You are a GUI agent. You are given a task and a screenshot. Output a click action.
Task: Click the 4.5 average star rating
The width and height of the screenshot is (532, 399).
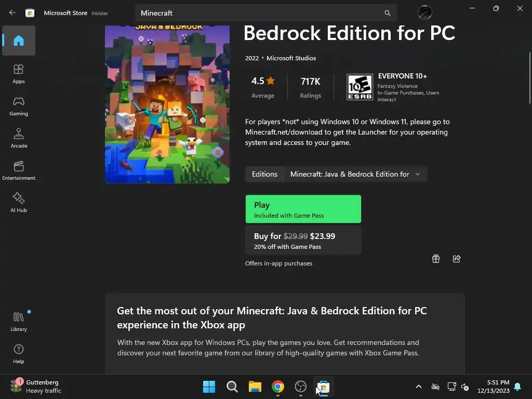[x=263, y=87]
